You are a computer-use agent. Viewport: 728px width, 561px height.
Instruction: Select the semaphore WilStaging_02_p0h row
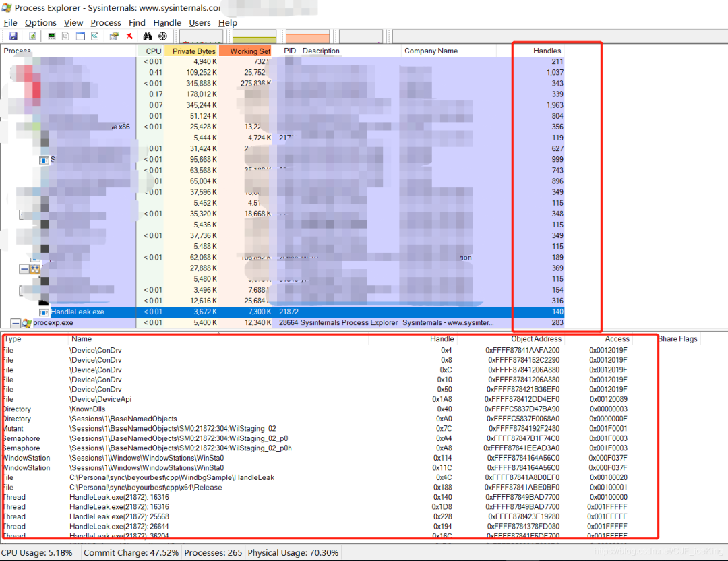coord(317,448)
